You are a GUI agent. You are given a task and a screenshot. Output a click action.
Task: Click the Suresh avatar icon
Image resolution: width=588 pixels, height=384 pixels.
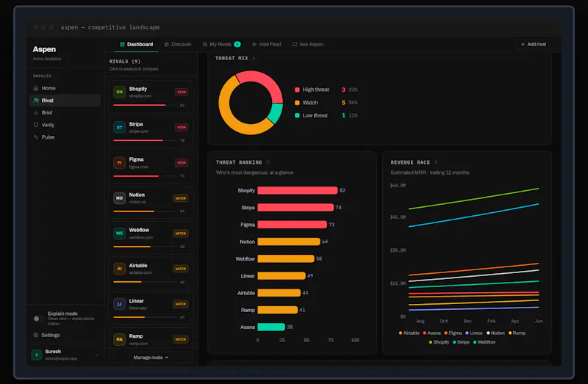coord(36,355)
